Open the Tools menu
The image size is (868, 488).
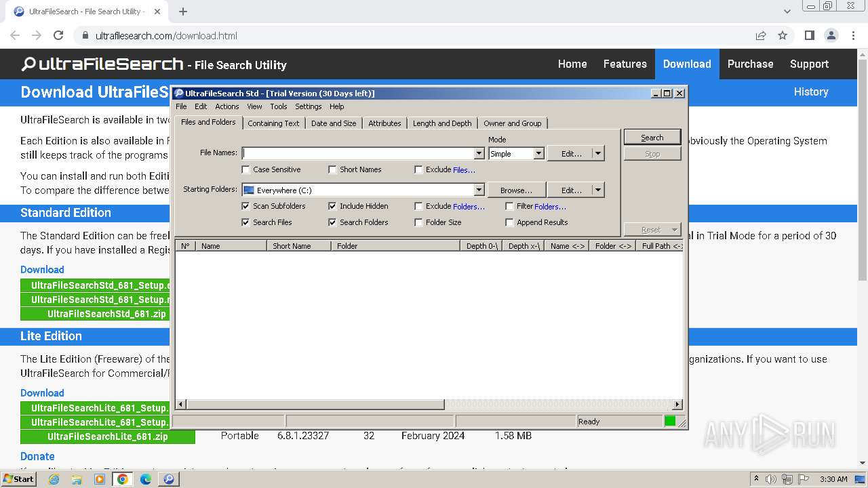(x=278, y=106)
